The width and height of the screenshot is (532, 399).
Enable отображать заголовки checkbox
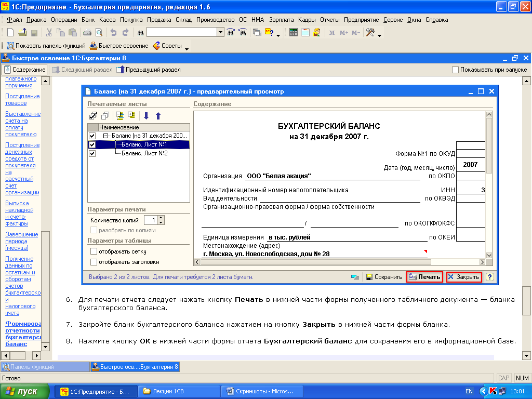point(94,262)
